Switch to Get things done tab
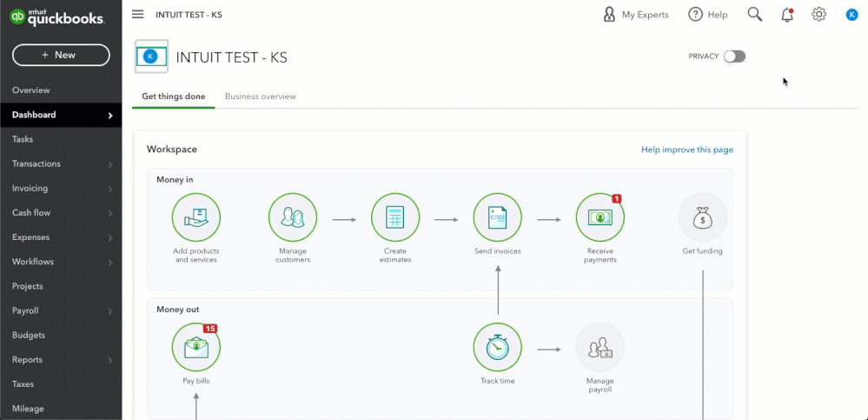This screenshot has height=420, width=868. [173, 97]
